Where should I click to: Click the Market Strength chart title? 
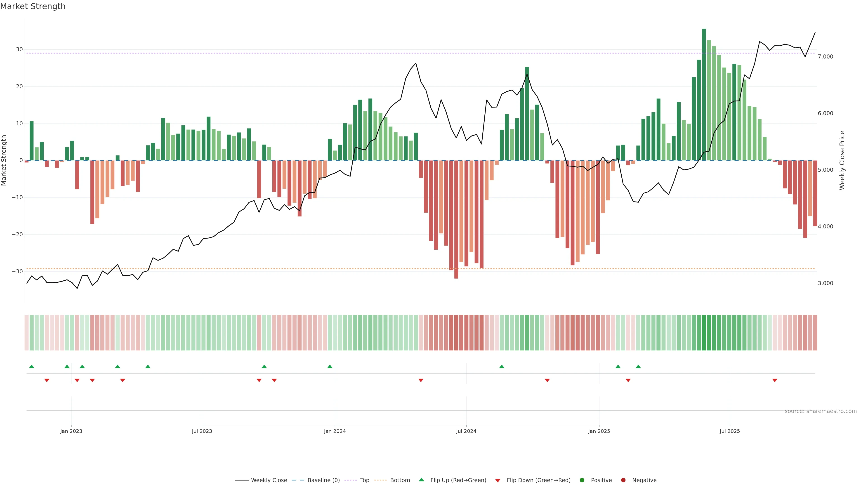33,6
